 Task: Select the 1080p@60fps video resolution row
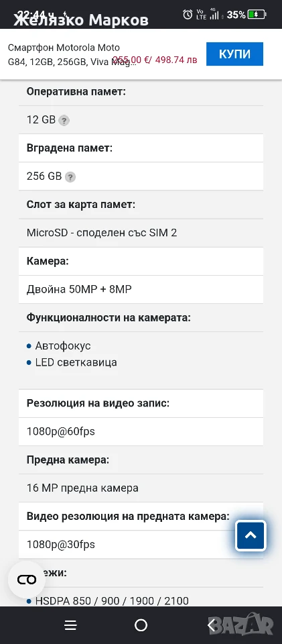click(141, 431)
